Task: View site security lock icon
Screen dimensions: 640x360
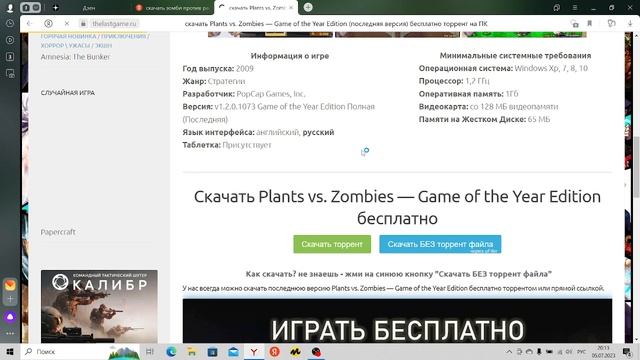Action: click(x=83, y=24)
